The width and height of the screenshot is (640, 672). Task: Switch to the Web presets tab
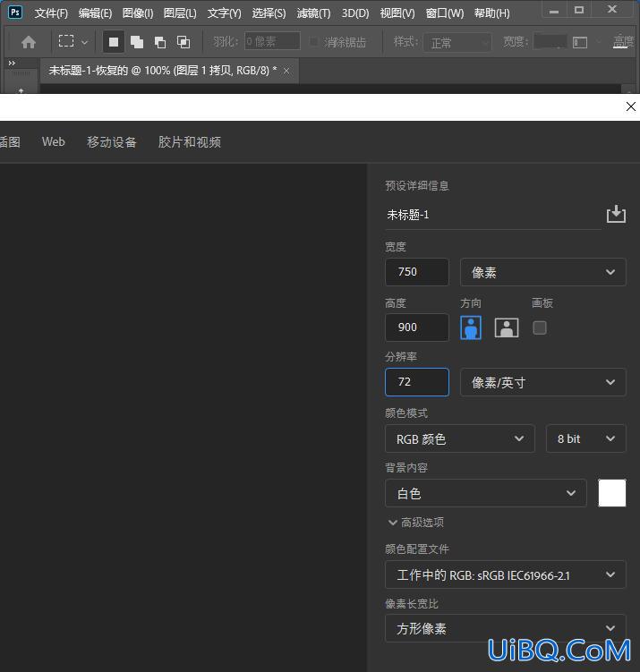tap(54, 142)
